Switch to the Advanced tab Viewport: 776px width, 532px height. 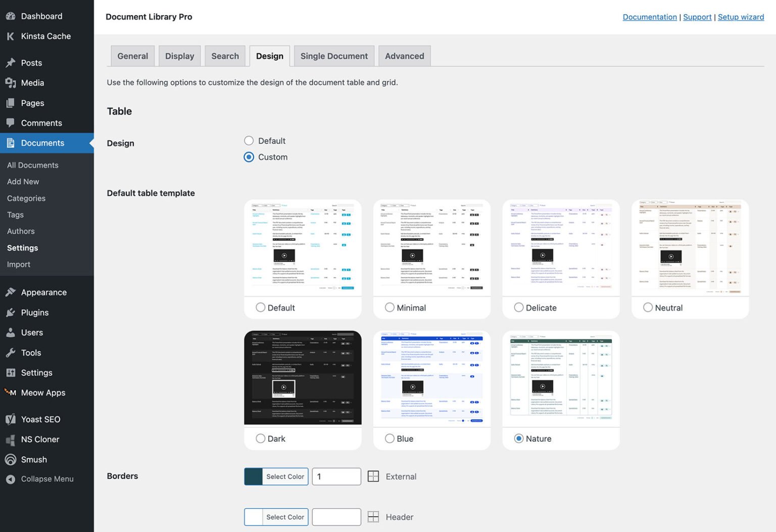point(404,56)
